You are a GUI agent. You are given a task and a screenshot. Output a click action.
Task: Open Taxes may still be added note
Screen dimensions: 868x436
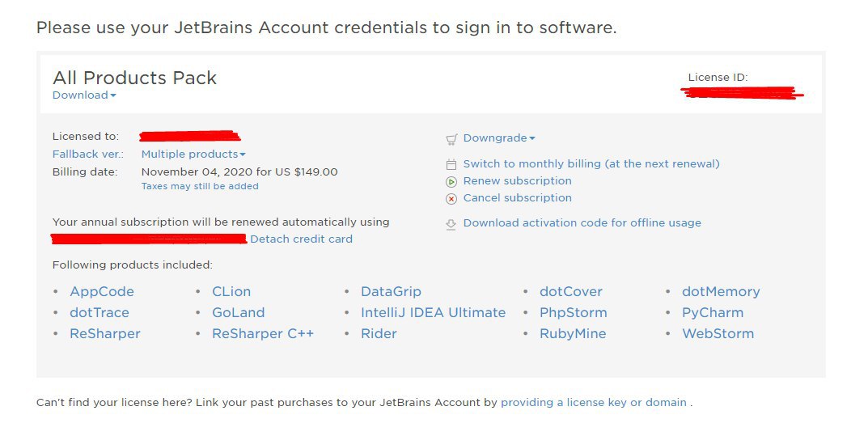click(x=200, y=187)
